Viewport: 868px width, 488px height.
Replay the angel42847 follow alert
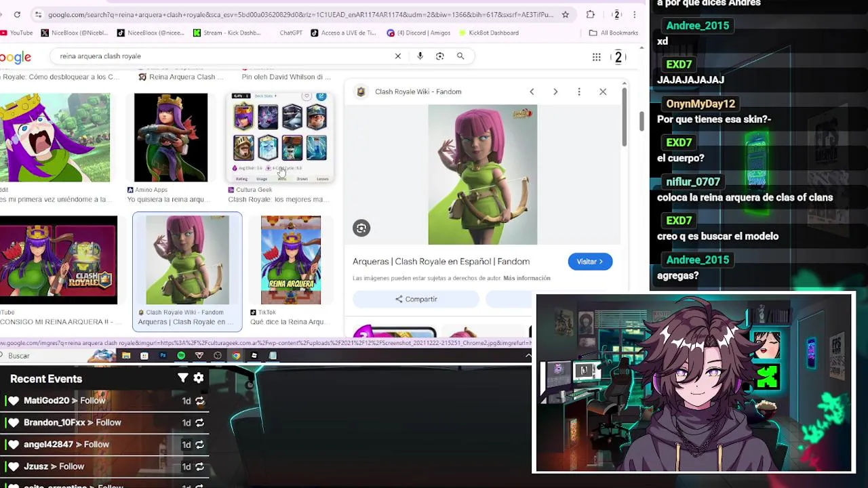(200, 445)
